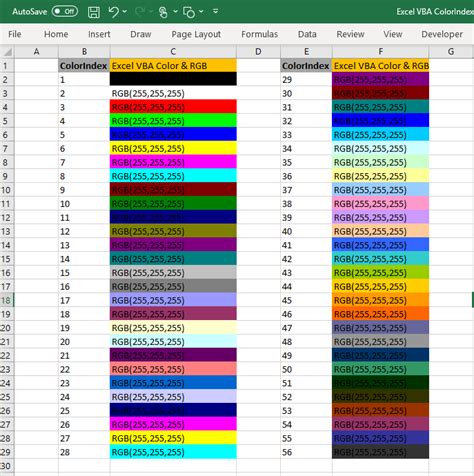Click the red ColorIndex 3 cell
Image resolution: width=474 pixels, height=476 pixels.
click(173, 107)
